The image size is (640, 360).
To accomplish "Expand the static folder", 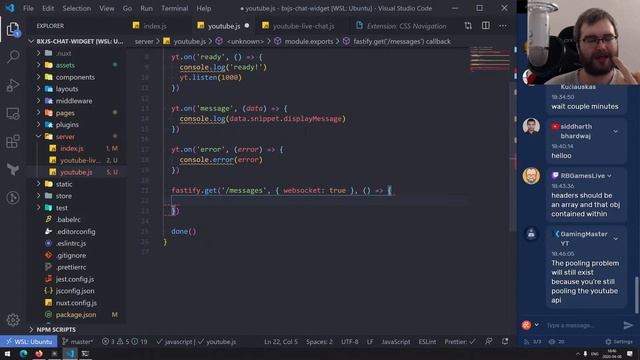I will [x=39, y=184].
